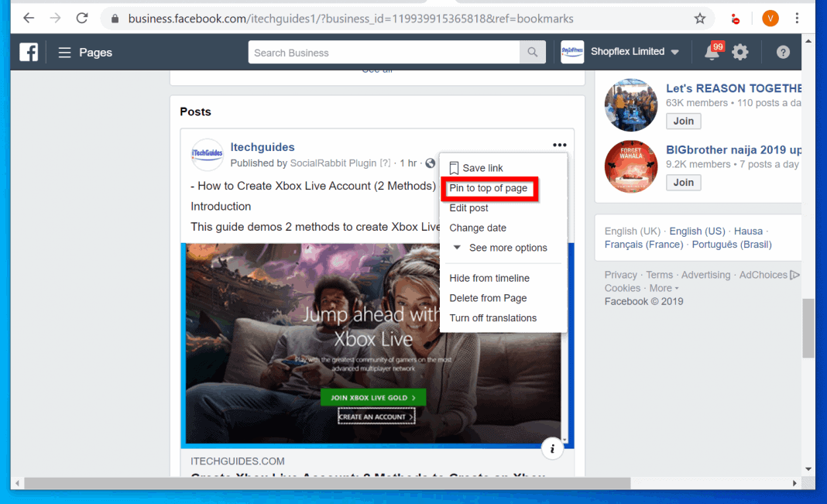
Task: Select Hide from timeline option
Action: (490, 278)
